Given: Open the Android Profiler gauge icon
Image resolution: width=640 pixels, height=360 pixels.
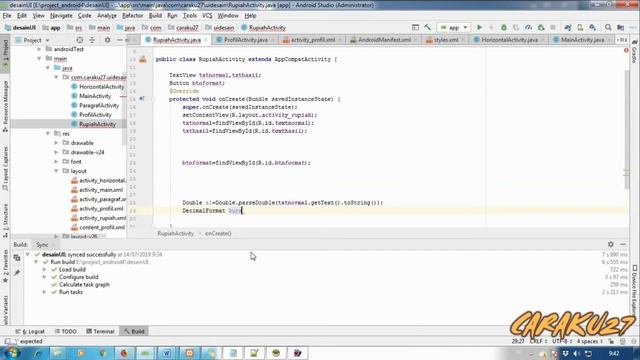Looking at the screenshot, I should pos(529,27).
